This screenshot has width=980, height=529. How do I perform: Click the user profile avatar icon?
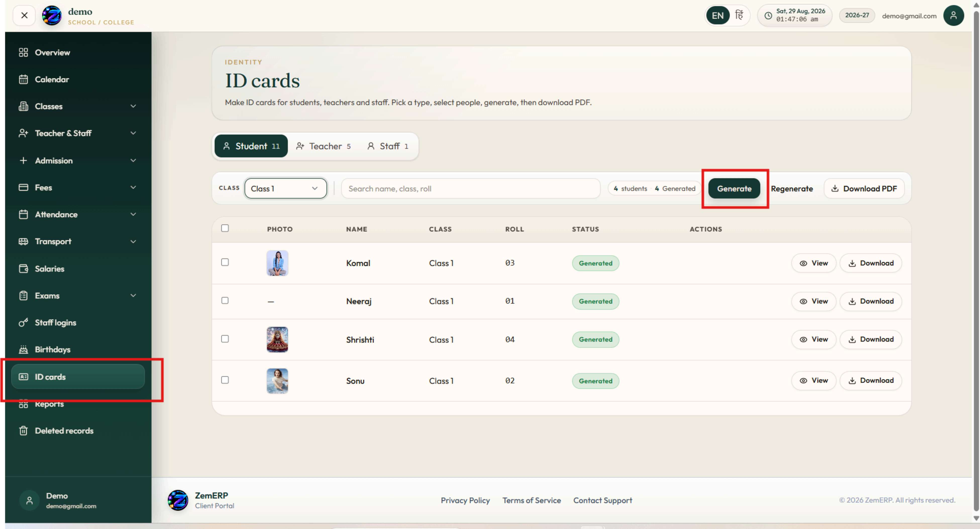(x=953, y=16)
